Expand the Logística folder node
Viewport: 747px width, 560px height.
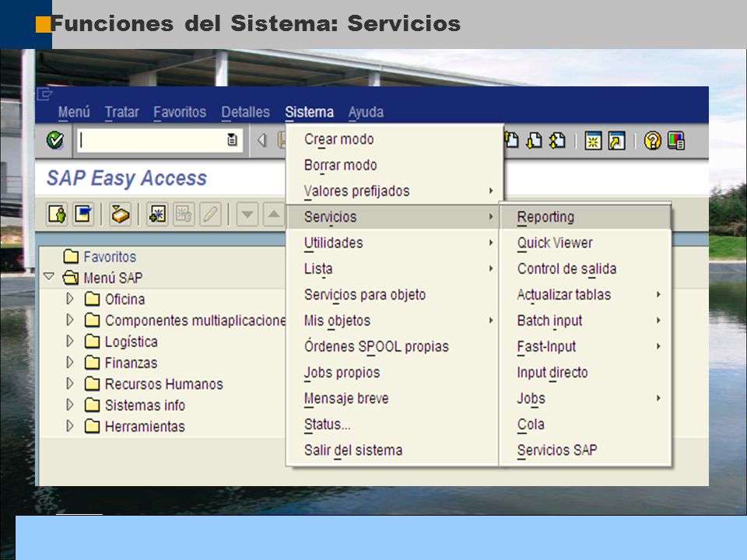click(70, 341)
